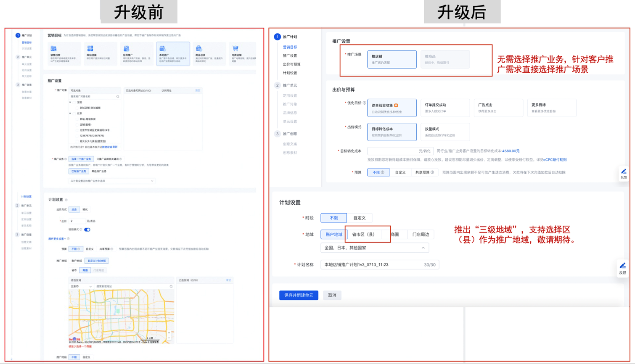635x364 pixels.
Task: Select the 广告点击 optimization goal card
Action: (x=498, y=108)
